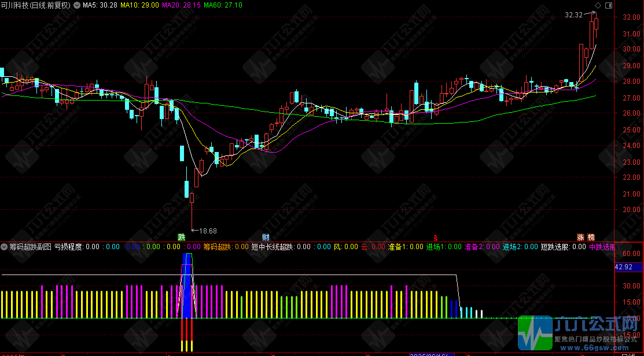Click the yellow 风: 0.00 label

pos(346,247)
